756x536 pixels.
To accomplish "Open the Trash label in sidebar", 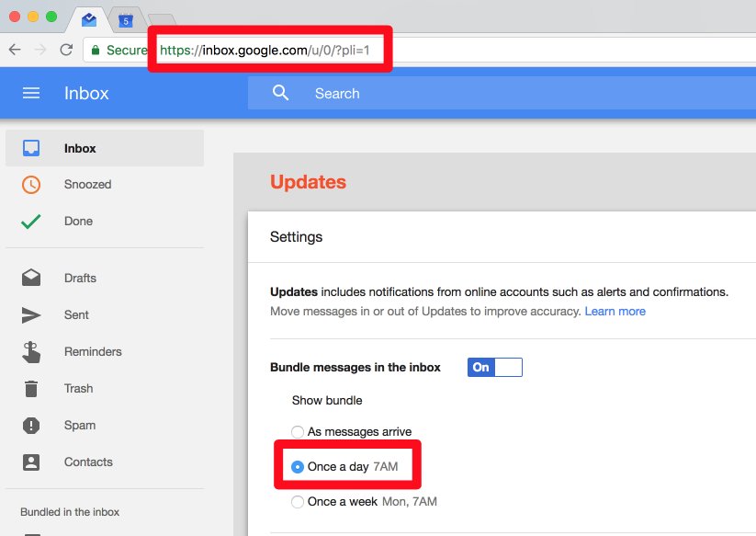I will pyautogui.click(x=79, y=388).
